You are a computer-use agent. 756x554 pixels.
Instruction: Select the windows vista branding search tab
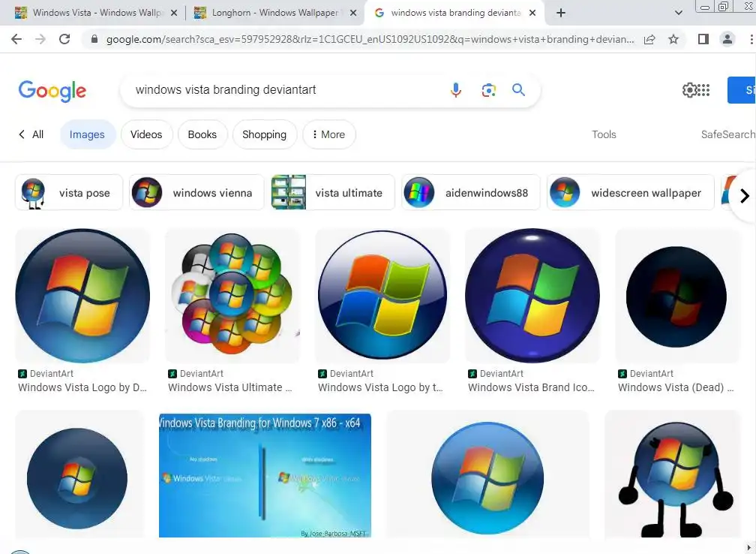(x=456, y=13)
